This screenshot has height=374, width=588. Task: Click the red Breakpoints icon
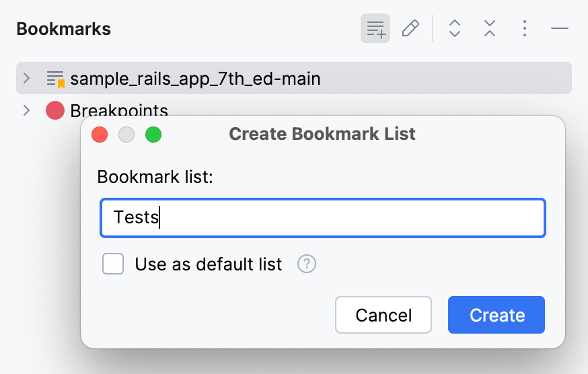[55, 110]
